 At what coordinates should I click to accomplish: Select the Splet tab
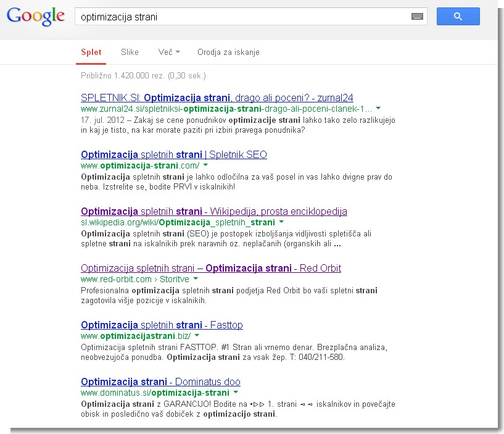coord(91,52)
